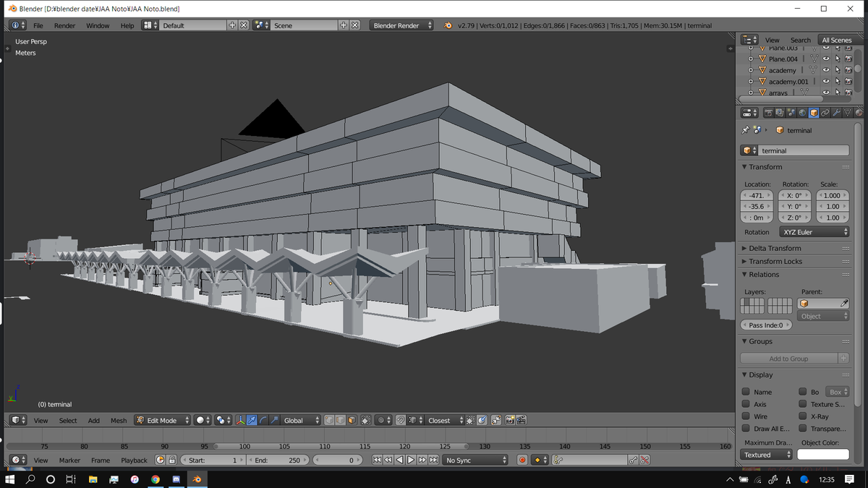
Task: Toggle limit selection to visible icon
Action: [367, 420]
